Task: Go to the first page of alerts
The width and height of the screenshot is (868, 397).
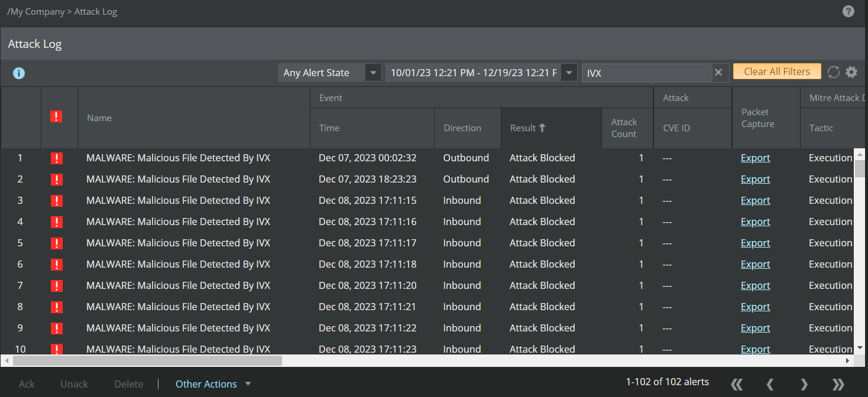Action: [737, 385]
